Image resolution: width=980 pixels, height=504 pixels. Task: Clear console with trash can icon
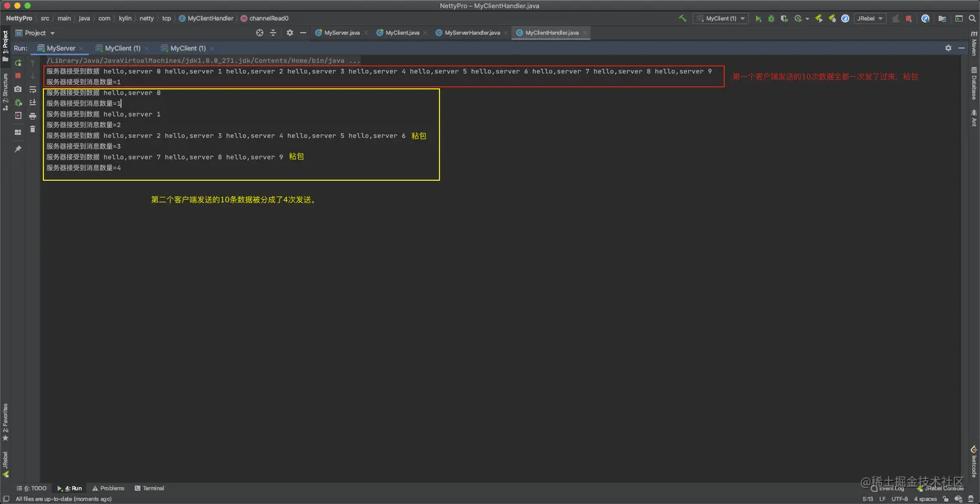tap(32, 129)
